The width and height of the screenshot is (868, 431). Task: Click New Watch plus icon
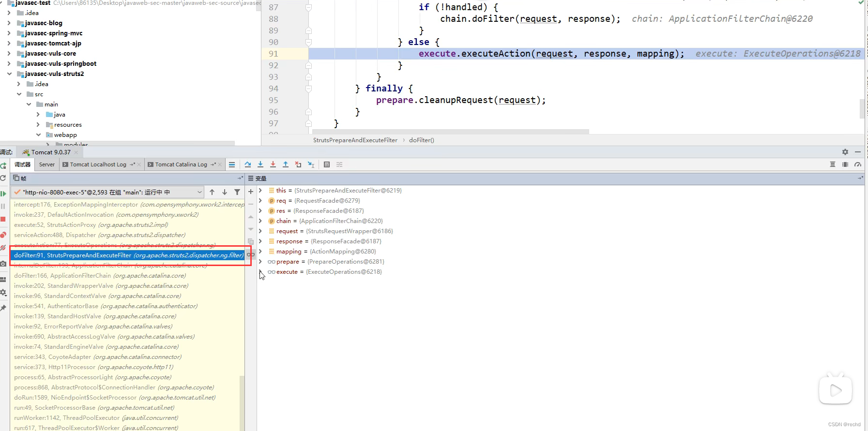251,192
